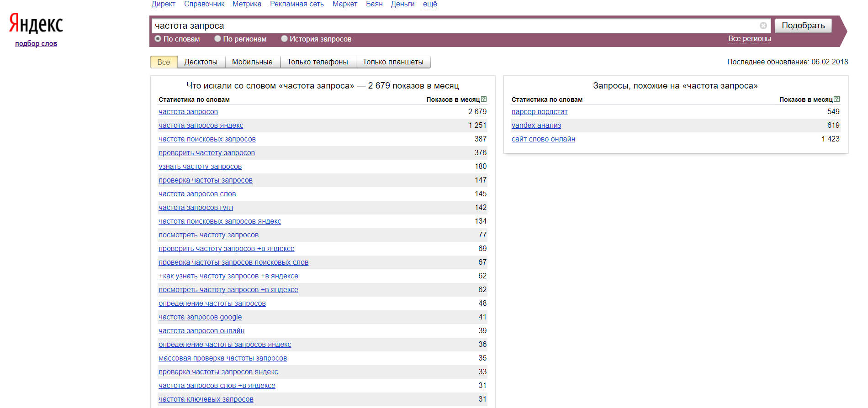The image size is (868, 408).
Task: Open query 'частота запросов google'
Action: point(200,317)
